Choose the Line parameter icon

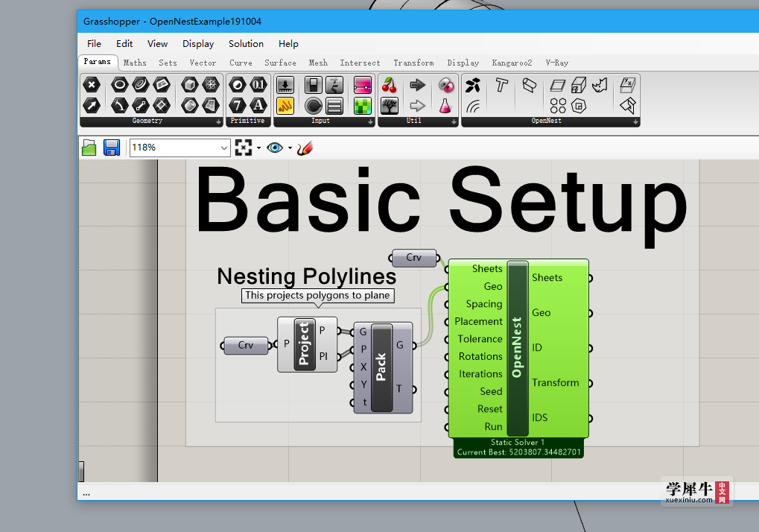(x=140, y=106)
